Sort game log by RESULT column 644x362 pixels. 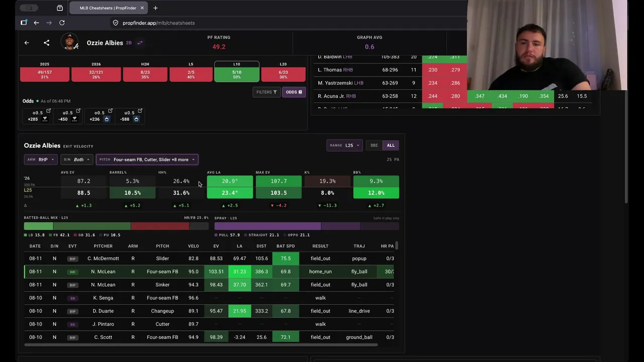[320, 246]
